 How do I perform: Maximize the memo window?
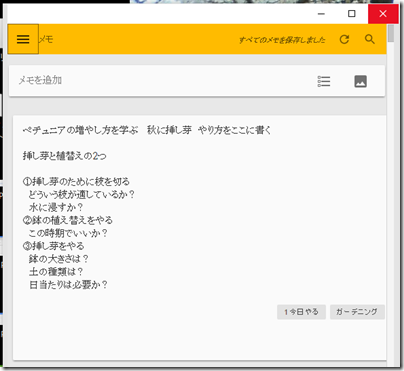352,14
